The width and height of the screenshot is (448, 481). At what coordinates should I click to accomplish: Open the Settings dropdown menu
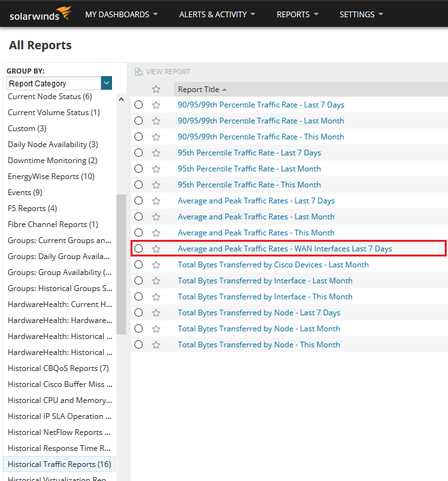coord(361,14)
